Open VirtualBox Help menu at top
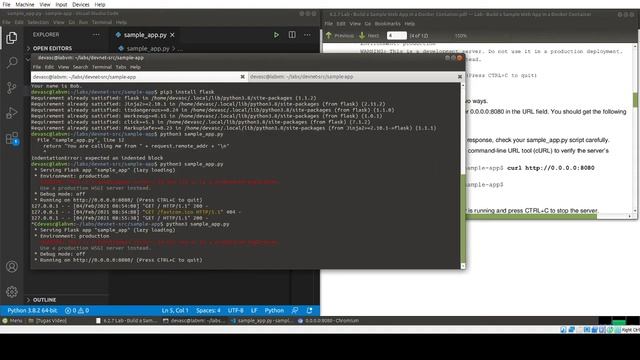640x360 pixels. coord(100,4)
